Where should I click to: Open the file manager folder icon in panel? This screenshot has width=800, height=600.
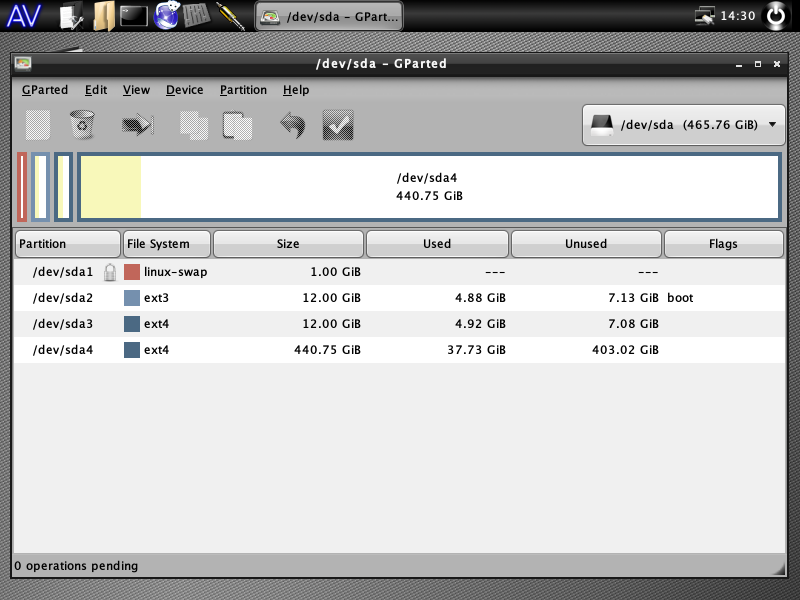(x=104, y=16)
